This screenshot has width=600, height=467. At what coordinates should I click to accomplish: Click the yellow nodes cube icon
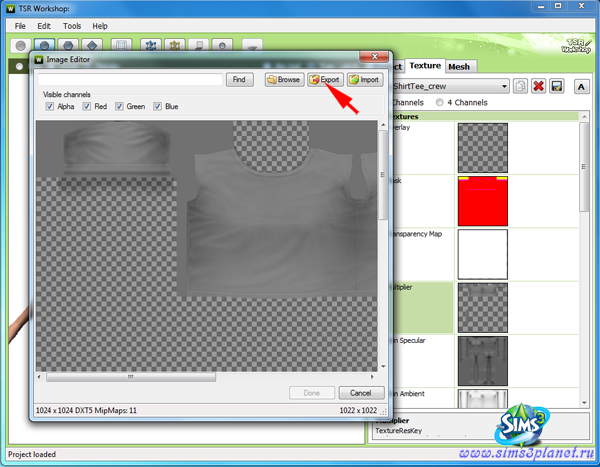click(x=175, y=46)
